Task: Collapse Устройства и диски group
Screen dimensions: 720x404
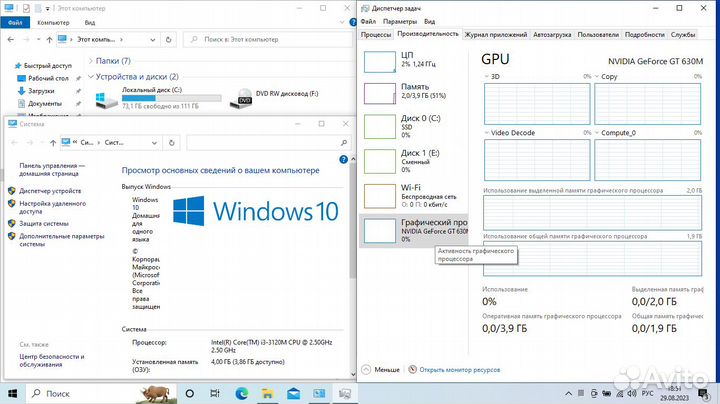Action: coord(90,77)
